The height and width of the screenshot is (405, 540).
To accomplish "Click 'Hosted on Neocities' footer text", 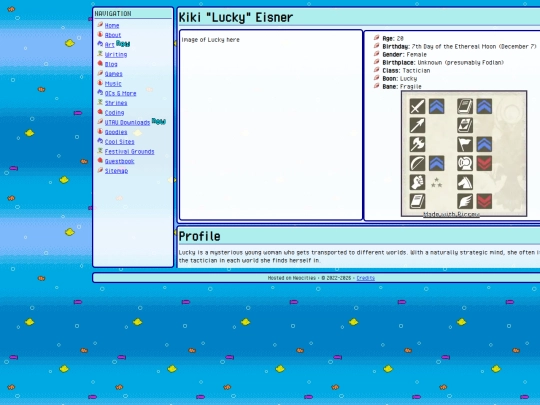I will coord(292,278).
